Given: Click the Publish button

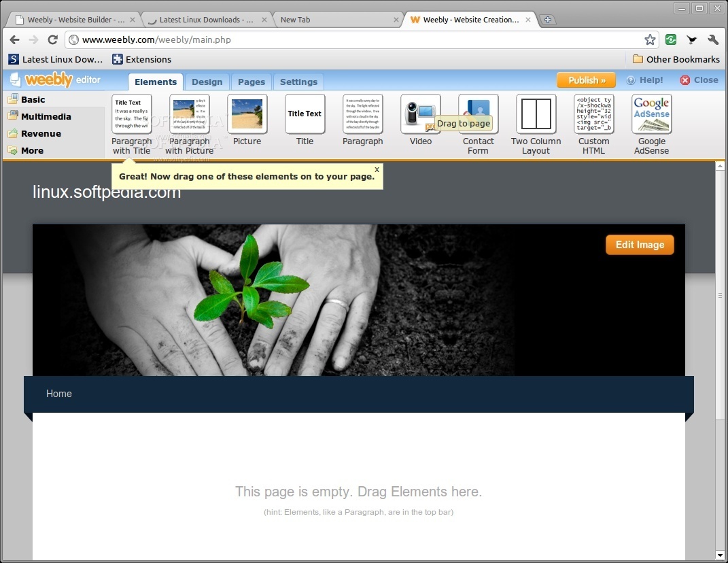Looking at the screenshot, I should pos(585,80).
